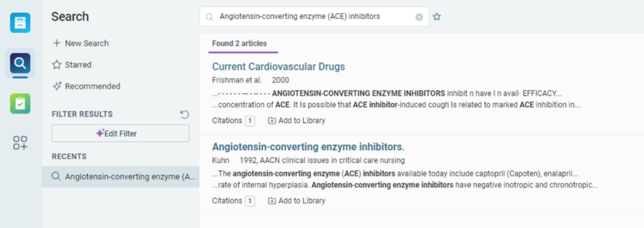Open Recommended articles

point(86,86)
